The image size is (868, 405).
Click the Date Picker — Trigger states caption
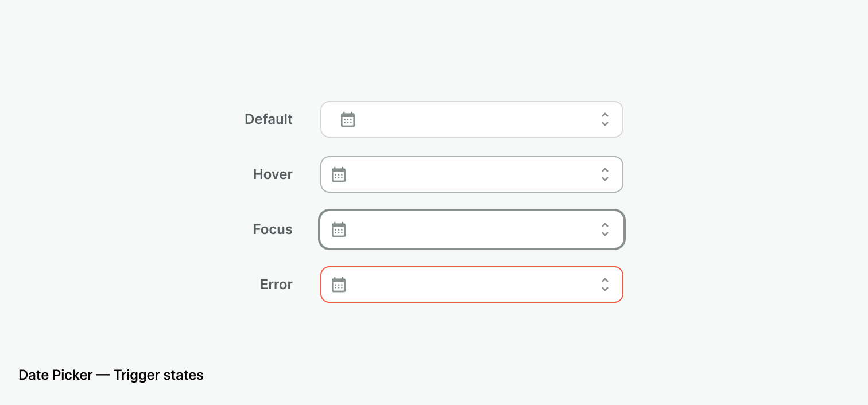click(x=111, y=375)
